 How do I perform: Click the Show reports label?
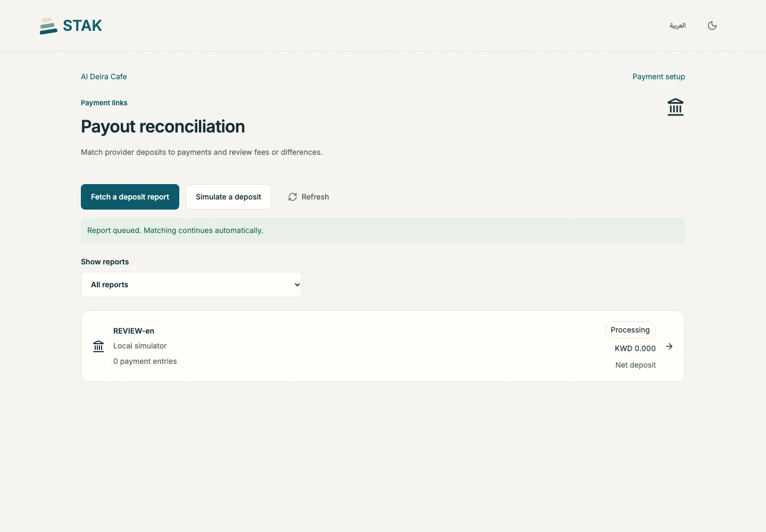[x=105, y=262]
